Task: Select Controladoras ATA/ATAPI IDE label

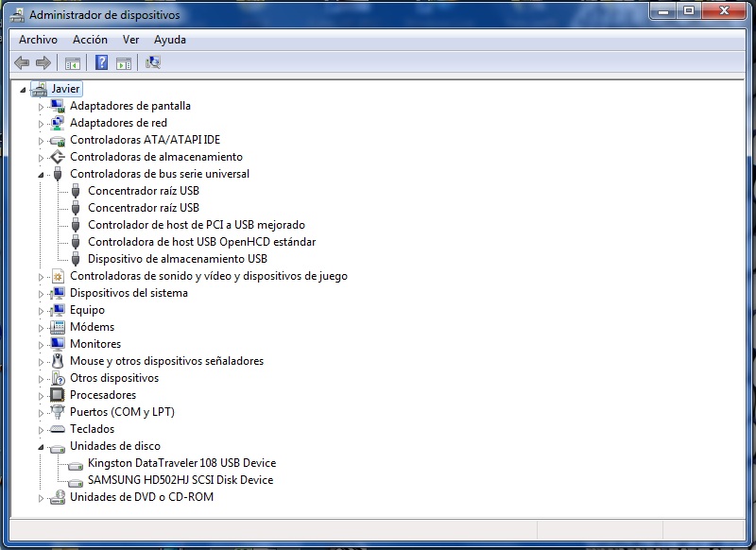Action: point(146,140)
